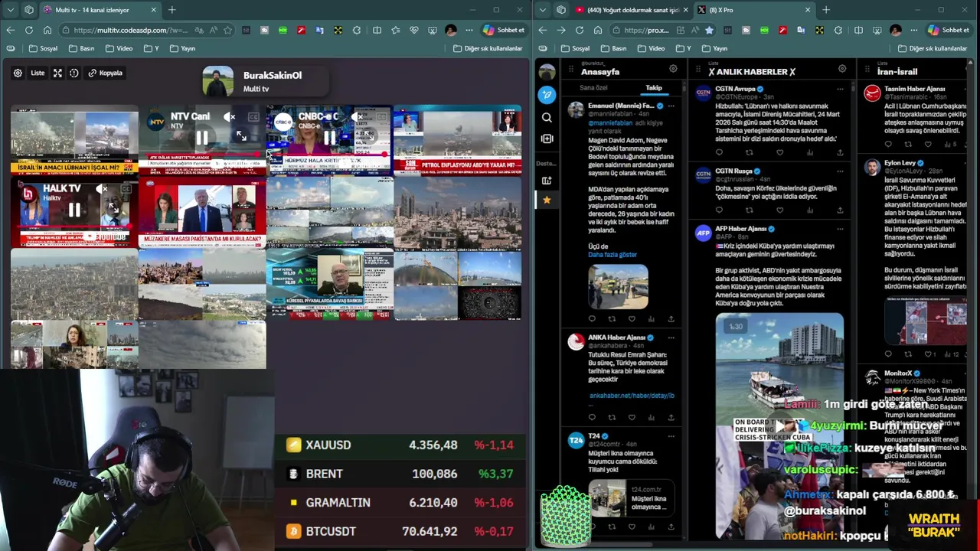Open the Sosyal bookmarks folder in left window
Screen dimensions: 980x551
[44, 48]
